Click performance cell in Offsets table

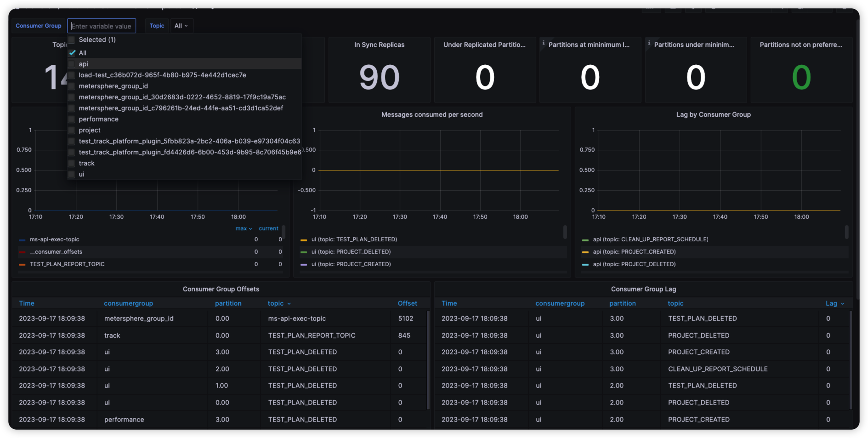click(124, 420)
